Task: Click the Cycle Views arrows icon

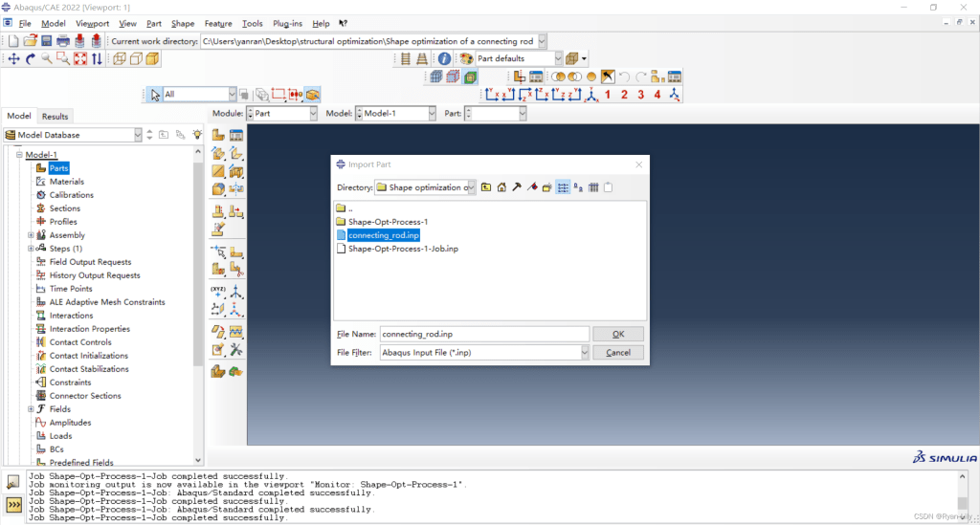Action: coord(97,58)
